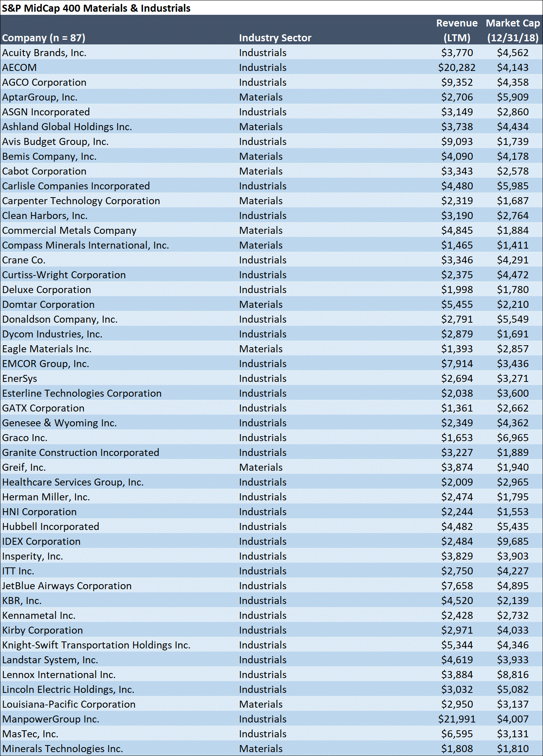Click GATX Corporation revenue $1,361
This screenshot has width=543, height=756.
tap(457, 408)
